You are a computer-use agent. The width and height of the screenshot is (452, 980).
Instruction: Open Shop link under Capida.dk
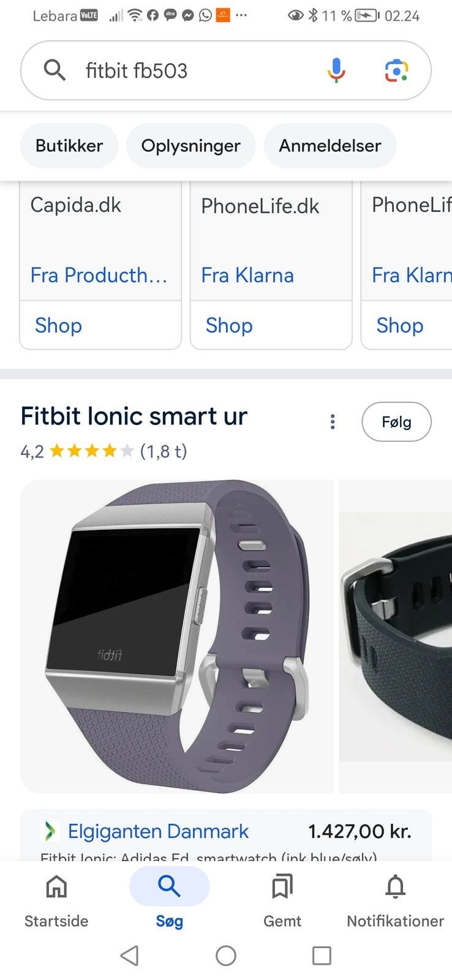pyautogui.click(x=58, y=325)
